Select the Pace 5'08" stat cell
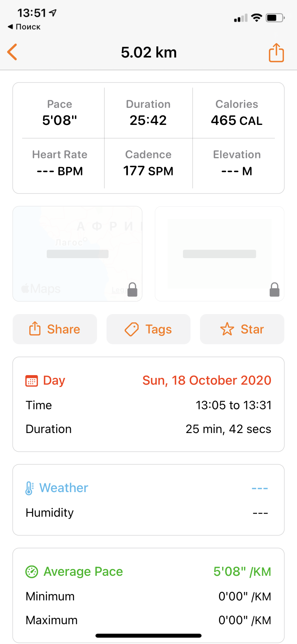 60,113
